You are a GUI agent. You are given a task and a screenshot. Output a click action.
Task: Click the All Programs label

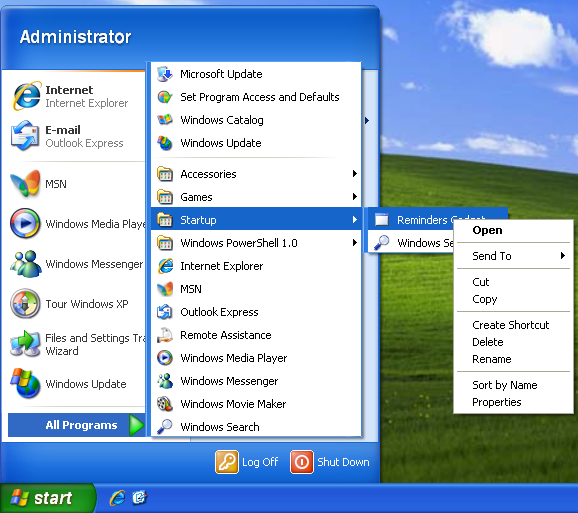[x=81, y=425]
